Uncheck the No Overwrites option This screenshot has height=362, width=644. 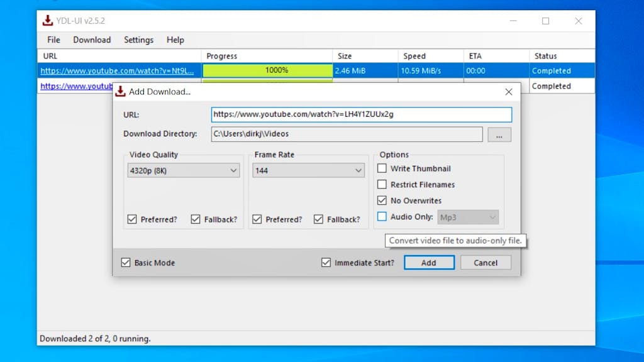point(382,200)
